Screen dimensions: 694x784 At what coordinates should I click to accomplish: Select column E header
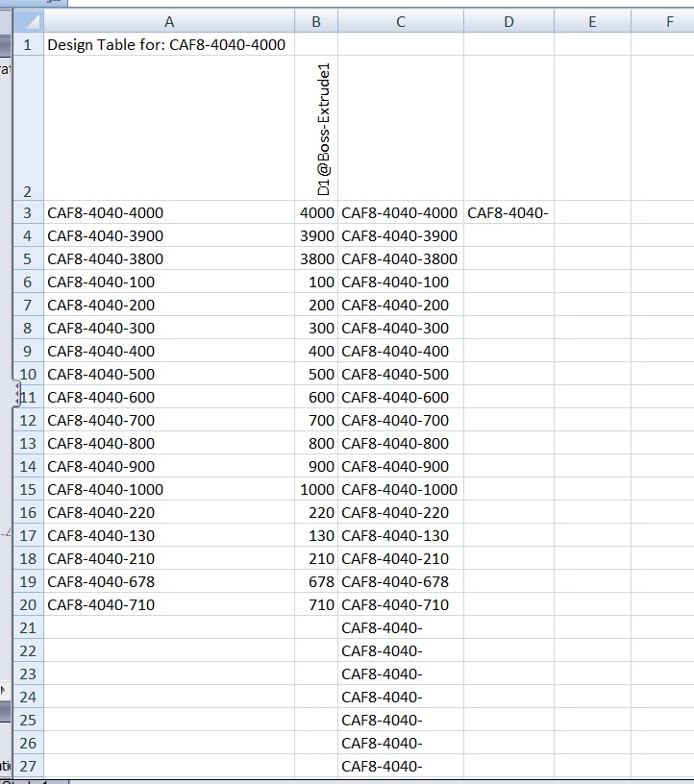click(592, 21)
